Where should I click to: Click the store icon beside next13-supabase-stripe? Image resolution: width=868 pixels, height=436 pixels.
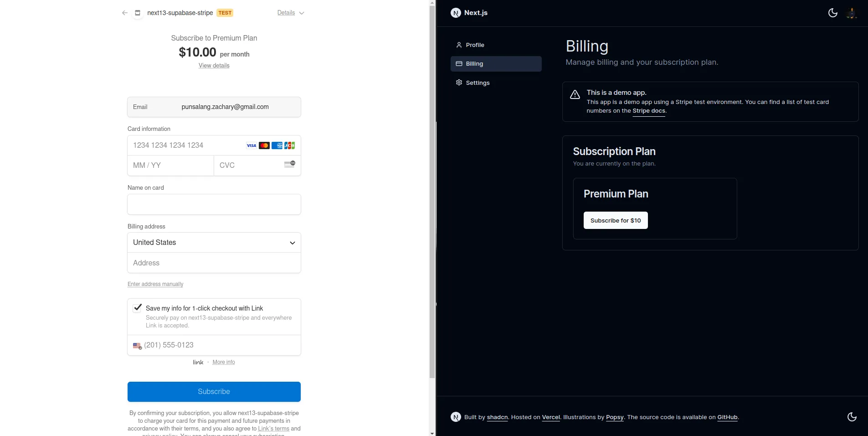pyautogui.click(x=138, y=13)
